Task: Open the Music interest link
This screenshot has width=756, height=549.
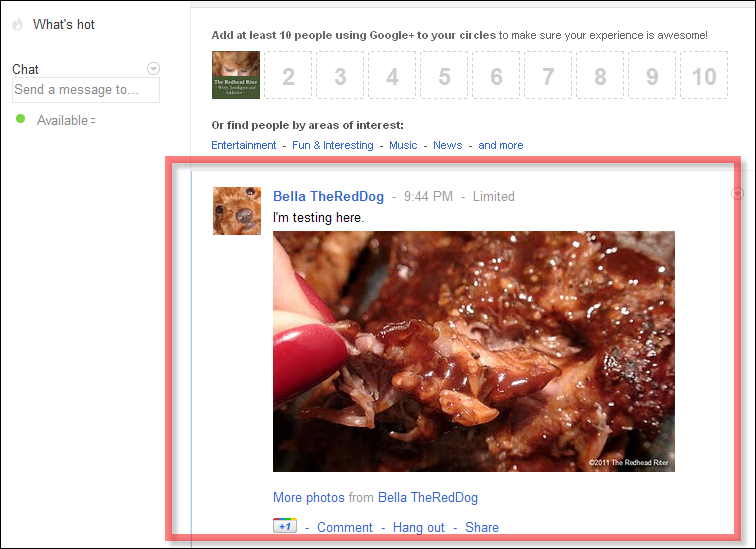Action: coord(403,145)
